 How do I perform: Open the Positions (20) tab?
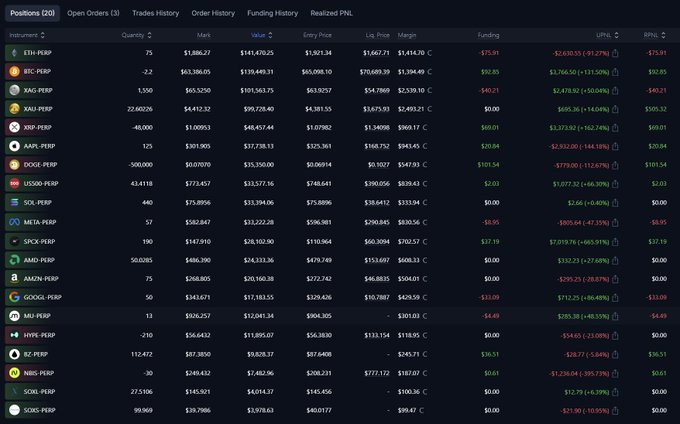33,13
